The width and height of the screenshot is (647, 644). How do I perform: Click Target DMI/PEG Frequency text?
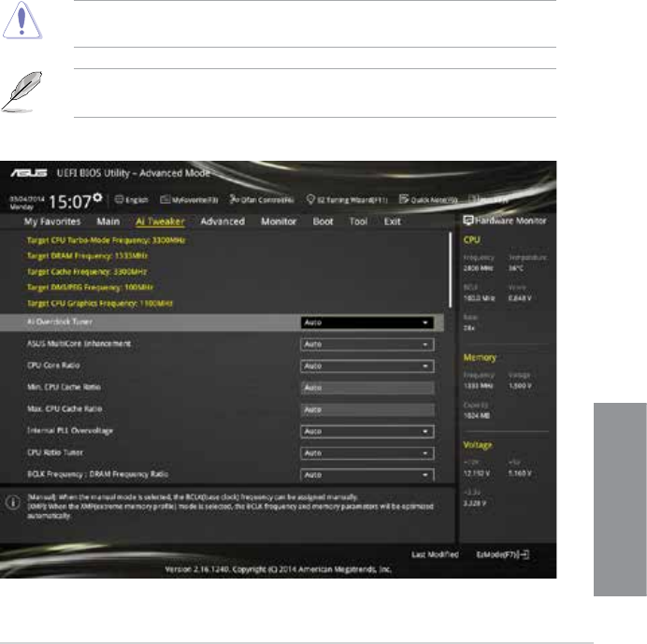(90, 287)
